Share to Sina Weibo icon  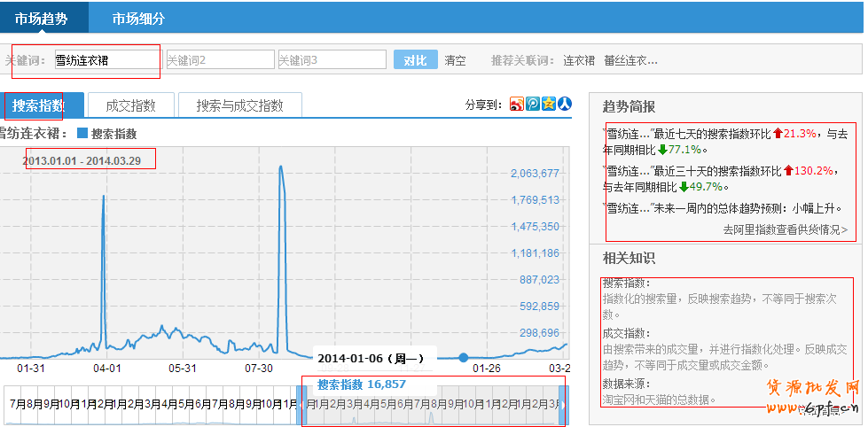click(x=517, y=105)
